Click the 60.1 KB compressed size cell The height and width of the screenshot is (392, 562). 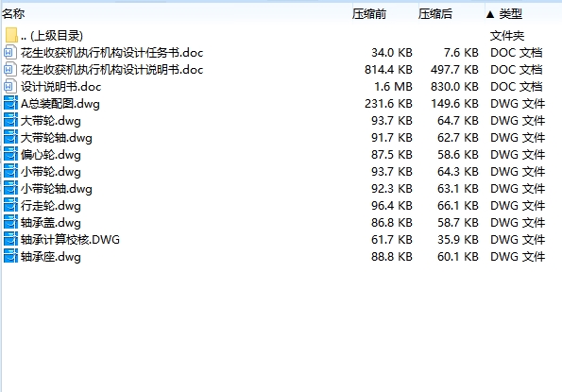tap(458, 257)
